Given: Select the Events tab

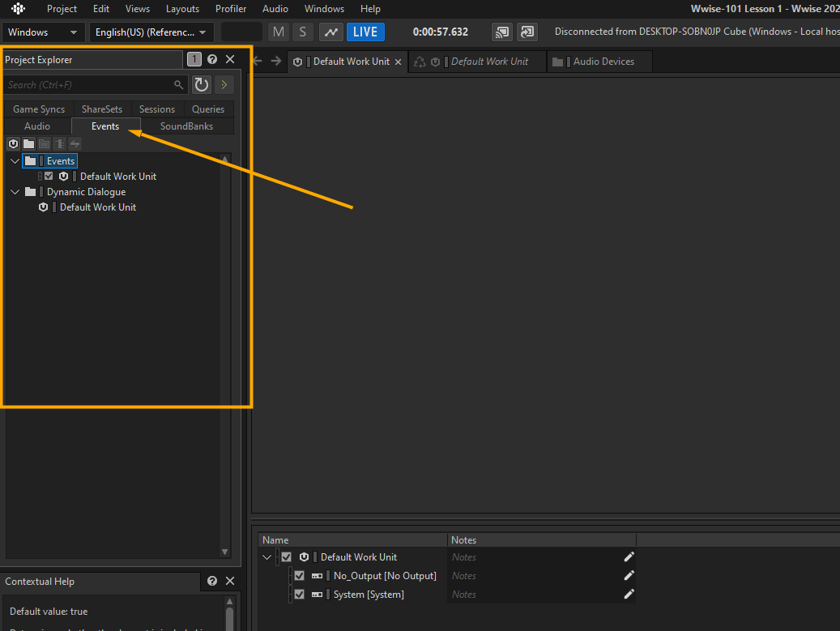Looking at the screenshot, I should coord(105,126).
